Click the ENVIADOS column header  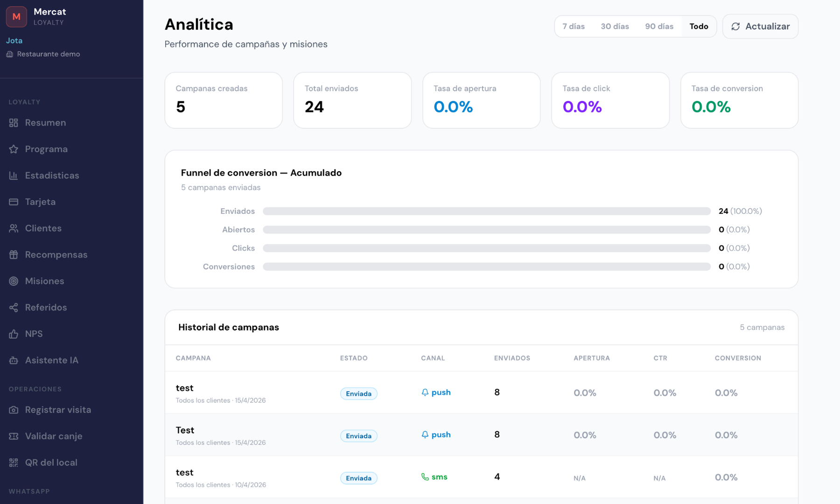pyautogui.click(x=512, y=358)
